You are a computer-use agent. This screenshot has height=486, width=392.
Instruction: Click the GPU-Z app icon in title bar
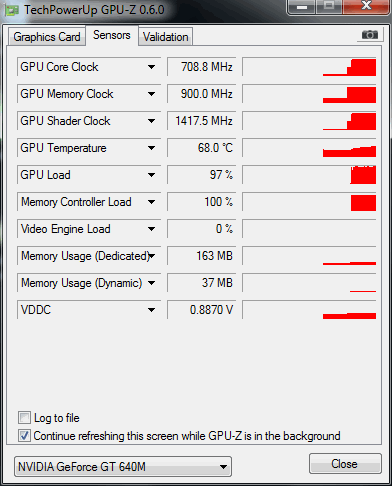[x=12, y=11]
